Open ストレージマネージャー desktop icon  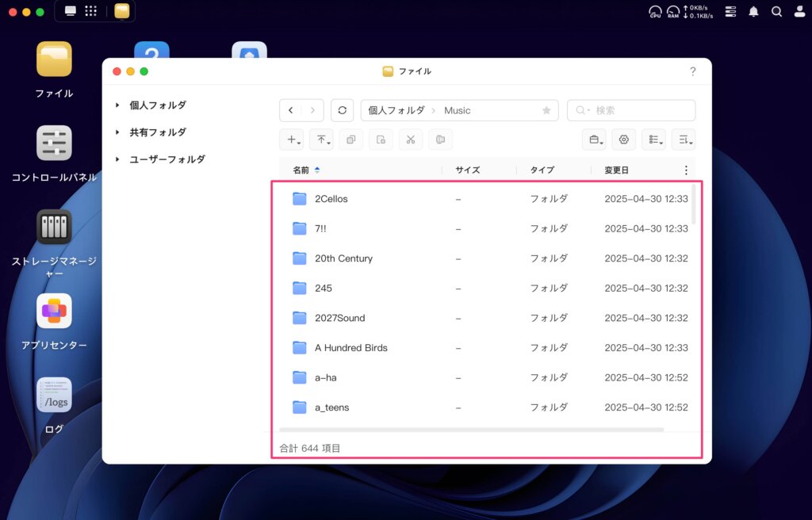54,227
